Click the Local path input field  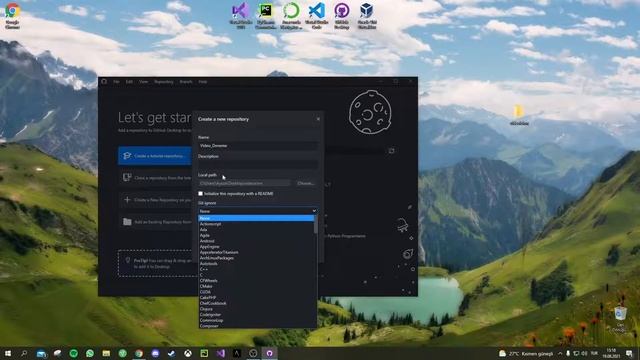(x=244, y=183)
